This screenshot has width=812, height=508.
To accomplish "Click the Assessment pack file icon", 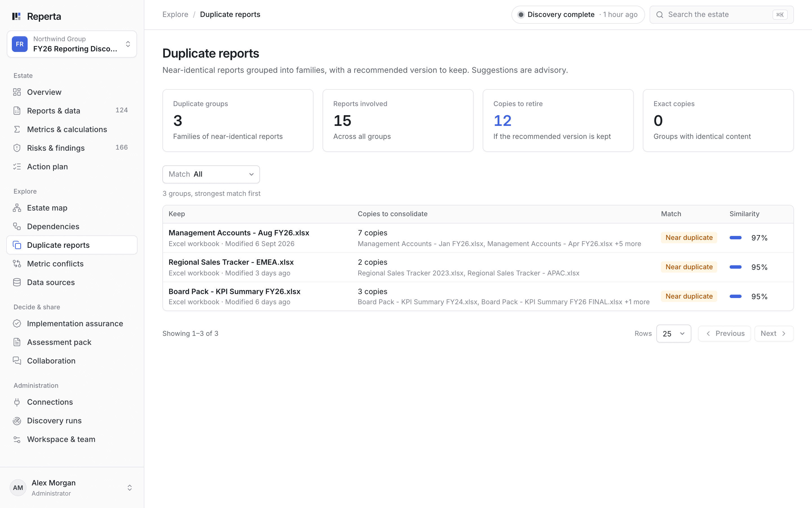I will (17, 342).
